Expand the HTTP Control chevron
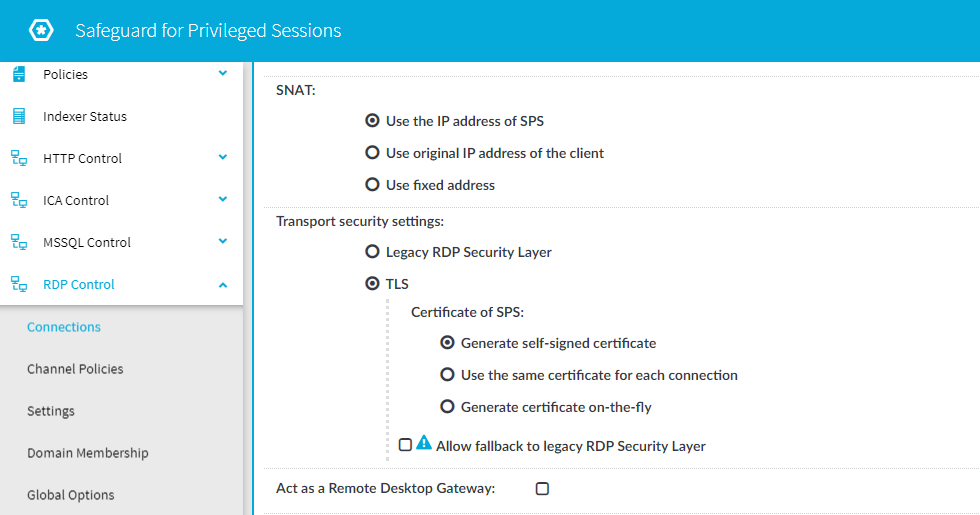This screenshot has width=980, height=515. point(222,157)
